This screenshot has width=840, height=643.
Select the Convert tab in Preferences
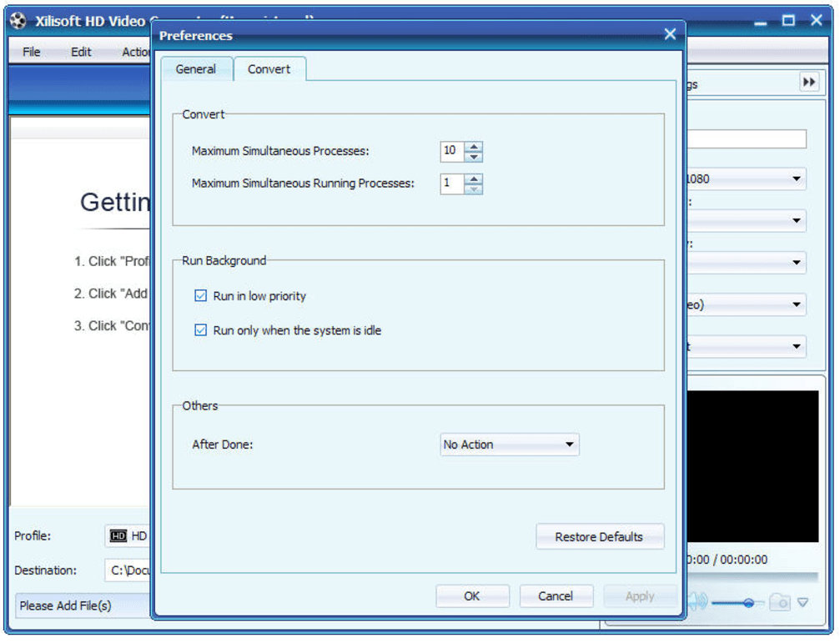pos(269,69)
